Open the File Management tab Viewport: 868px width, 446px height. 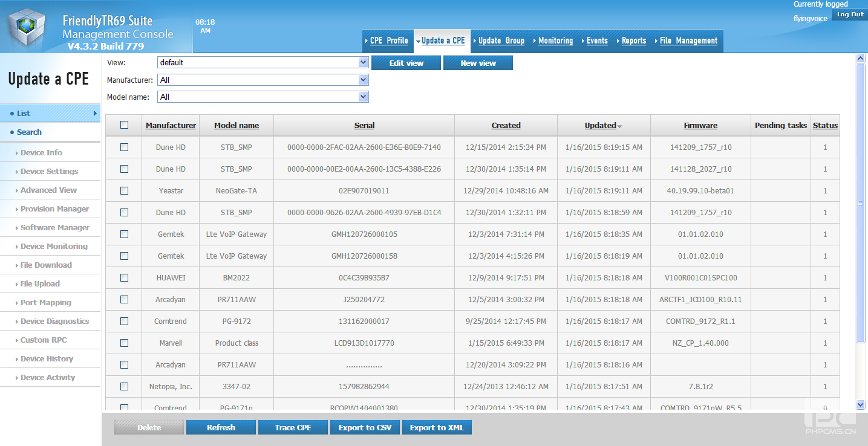(x=688, y=40)
